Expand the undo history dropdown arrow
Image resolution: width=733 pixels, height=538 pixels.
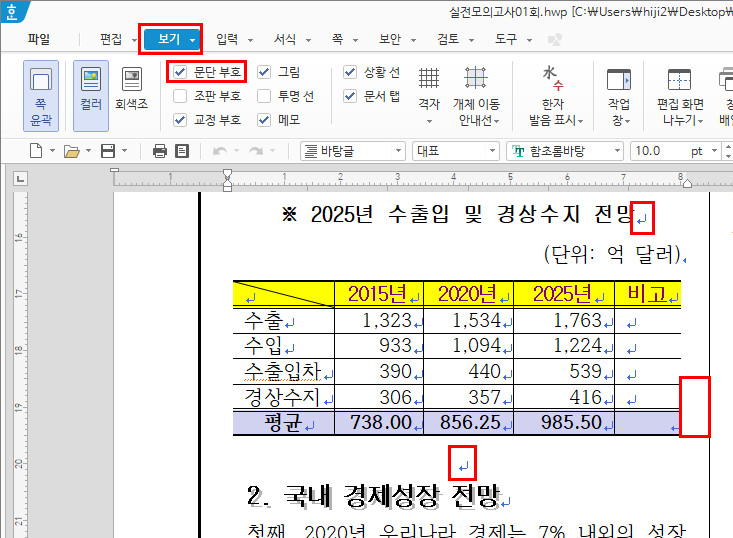(237, 151)
